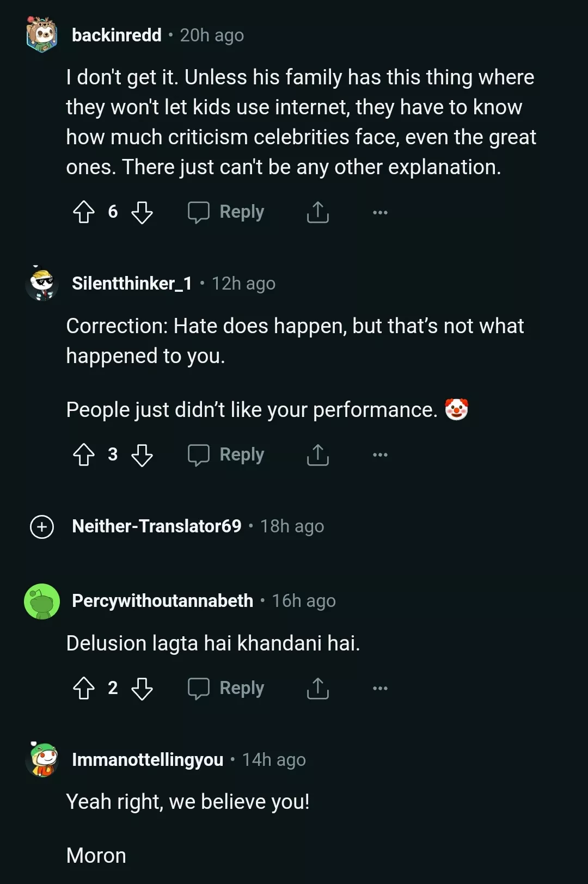
Task: Open Percywithoutannabeth's green avatar
Action: (x=42, y=601)
